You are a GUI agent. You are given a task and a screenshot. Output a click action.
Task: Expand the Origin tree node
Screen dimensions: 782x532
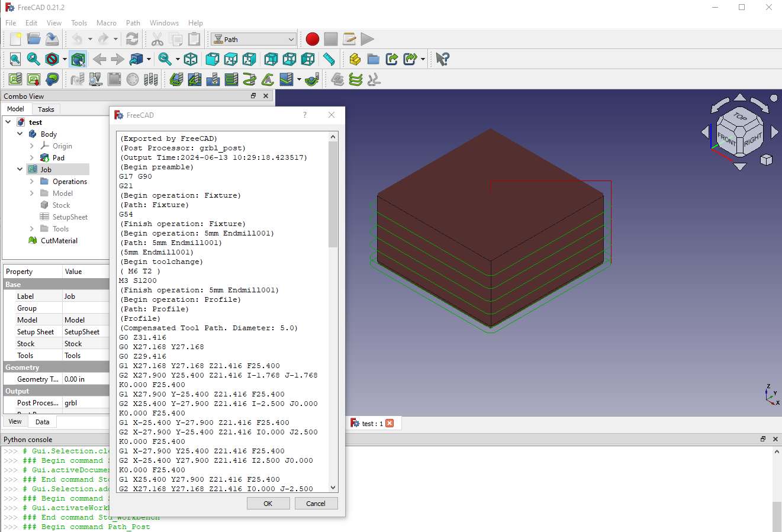pyautogui.click(x=32, y=146)
